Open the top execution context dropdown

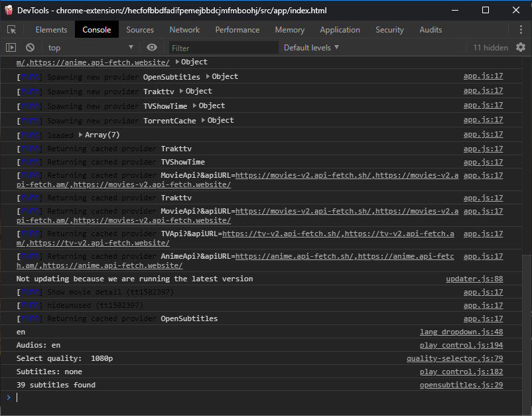[90, 48]
